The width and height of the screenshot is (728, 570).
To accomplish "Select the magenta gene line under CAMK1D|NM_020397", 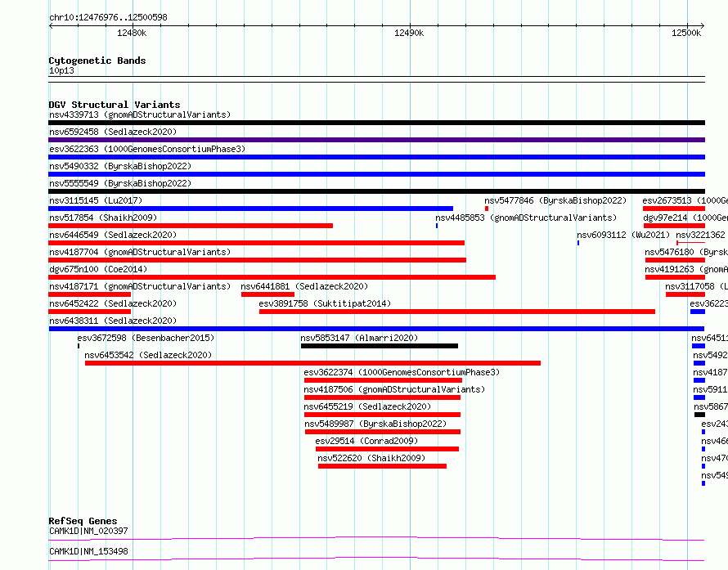I will tap(376, 538).
